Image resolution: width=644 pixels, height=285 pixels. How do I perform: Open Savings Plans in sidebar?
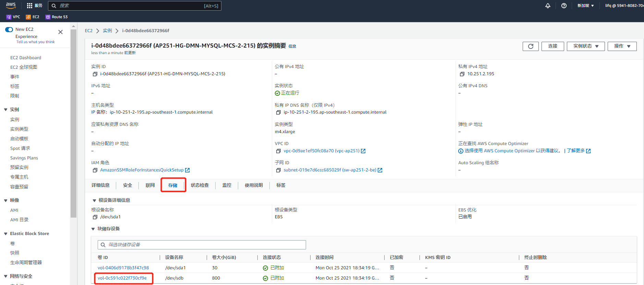[24, 158]
